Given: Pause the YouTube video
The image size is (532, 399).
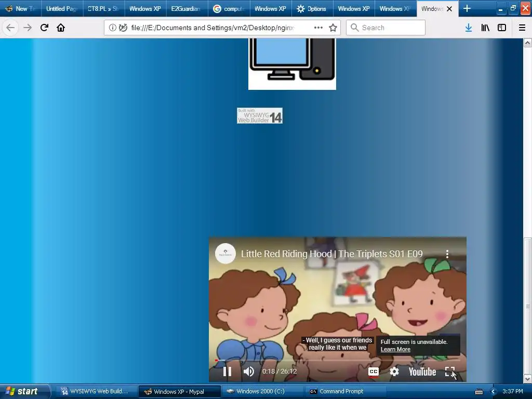Looking at the screenshot, I should coord(227,371).
